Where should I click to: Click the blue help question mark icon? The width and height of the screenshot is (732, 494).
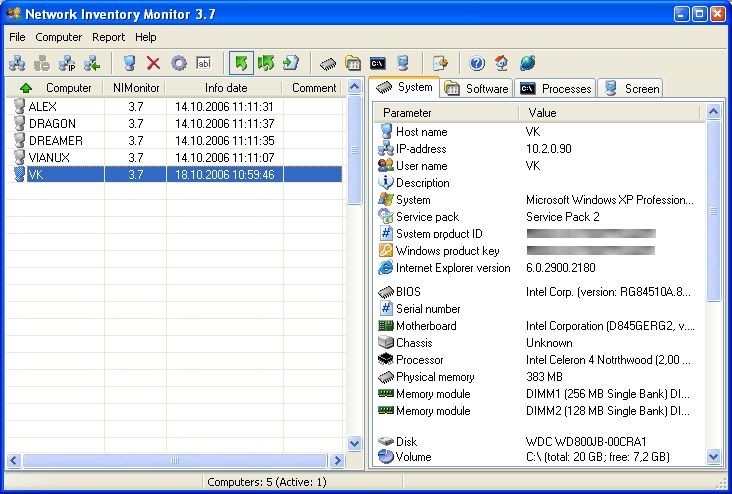(476, 63)
